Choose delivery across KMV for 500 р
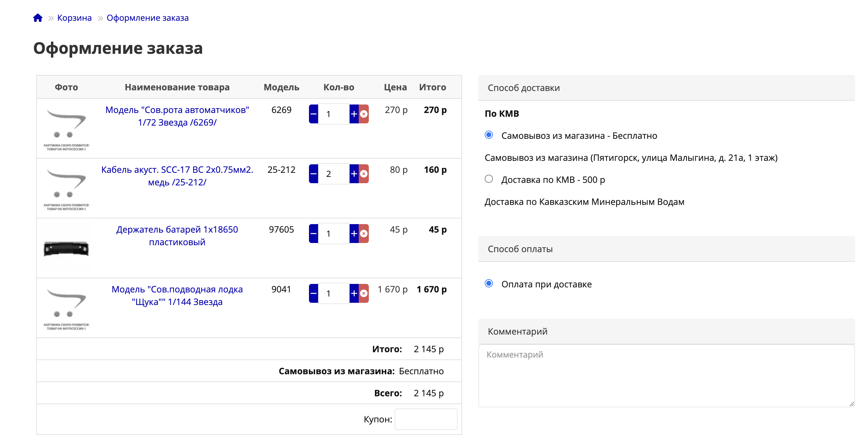This screenshot has height=435, width=868. [488, 179]
